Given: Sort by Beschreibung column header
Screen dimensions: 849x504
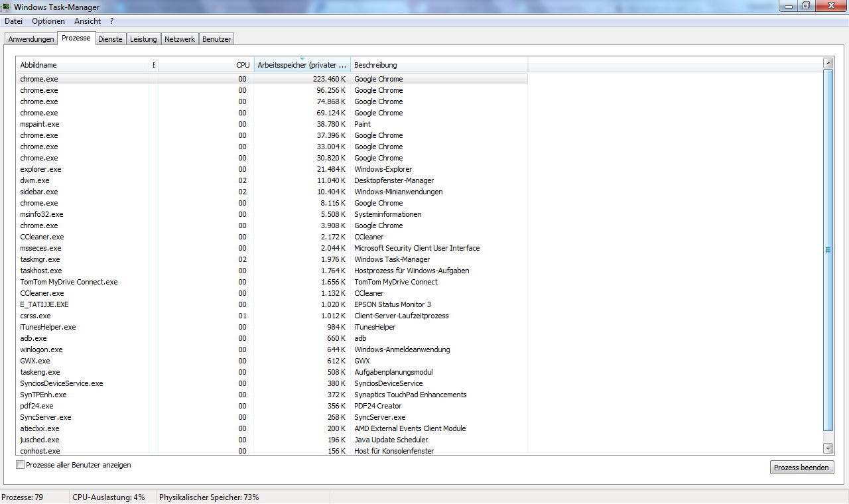Looking at the screenshot, I should pos(439,65).
